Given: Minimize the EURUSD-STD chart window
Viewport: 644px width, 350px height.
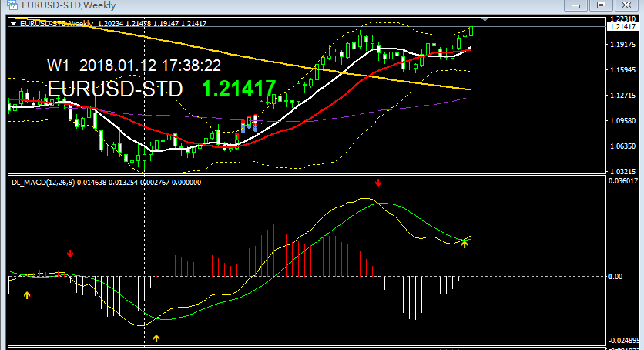Looking at the screenshot, I should click(x=575, y=5).
